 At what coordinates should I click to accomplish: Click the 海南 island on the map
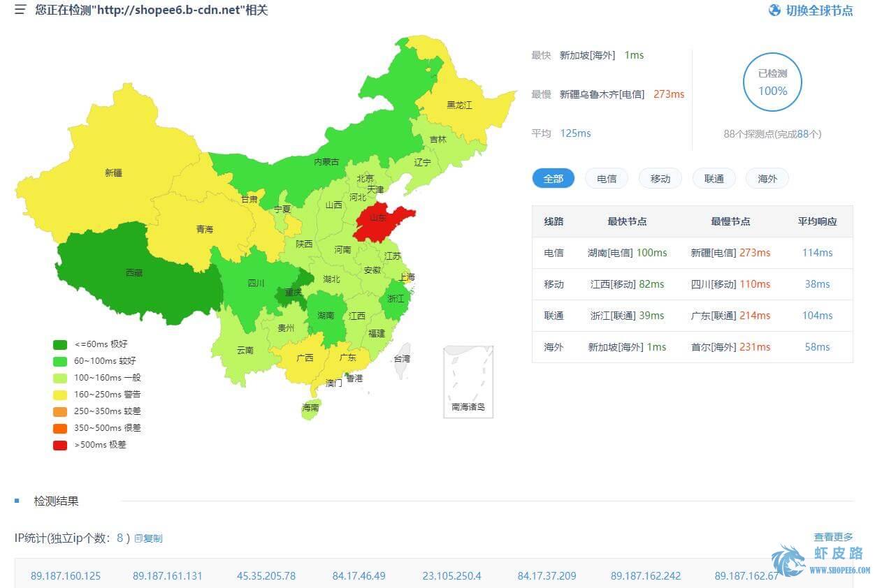[x=310, y=408]
